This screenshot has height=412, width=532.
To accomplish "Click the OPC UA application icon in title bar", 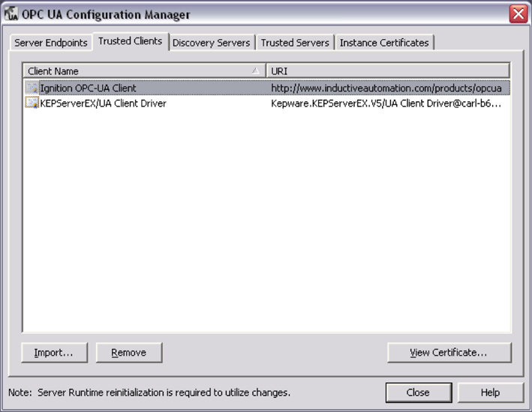I will tap(11, 14).
